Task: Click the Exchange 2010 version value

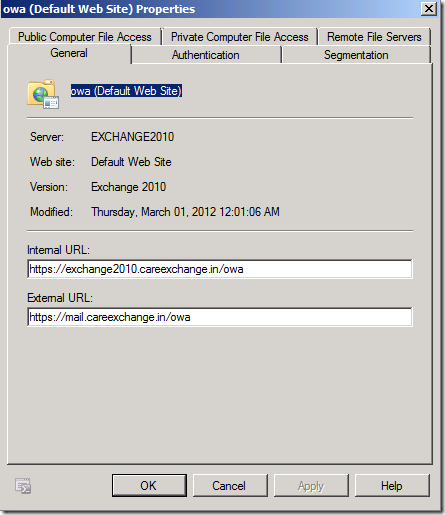Action: pos(128,187)
